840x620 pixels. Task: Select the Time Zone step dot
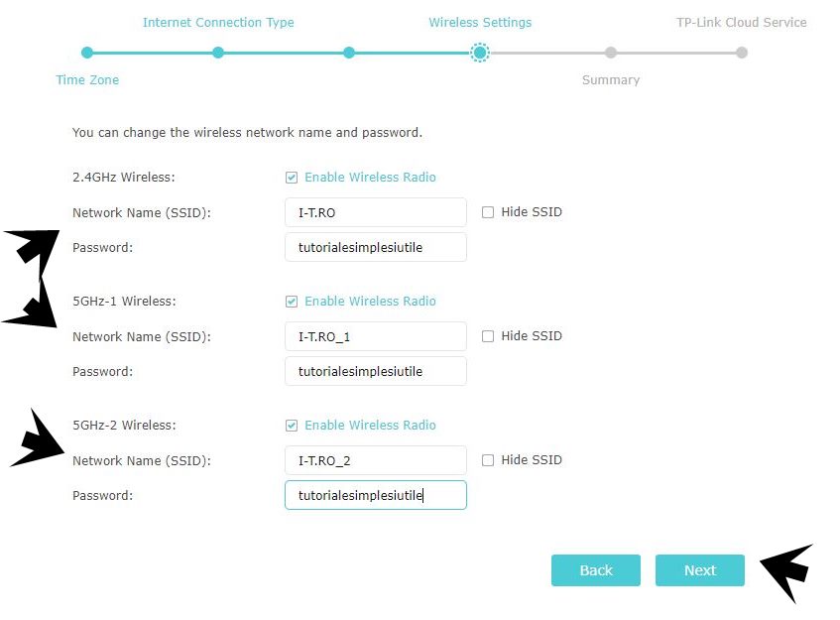pos(87,53)
